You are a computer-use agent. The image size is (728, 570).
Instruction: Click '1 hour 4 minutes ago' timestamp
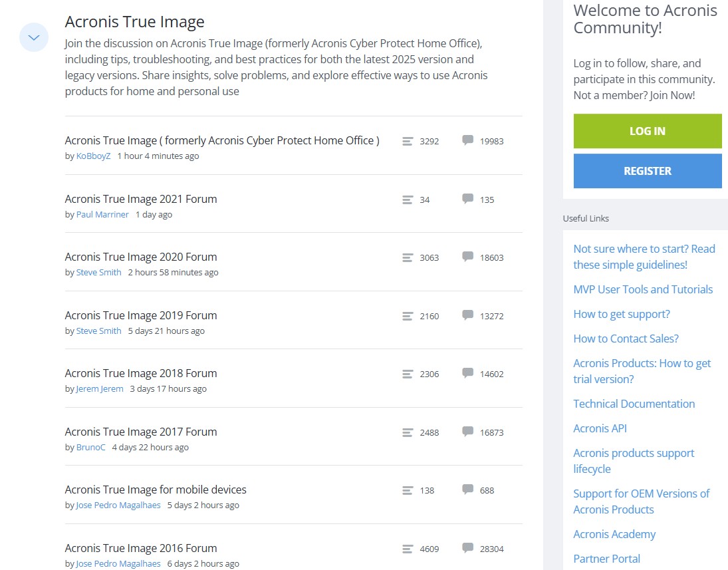coord(158,156)
